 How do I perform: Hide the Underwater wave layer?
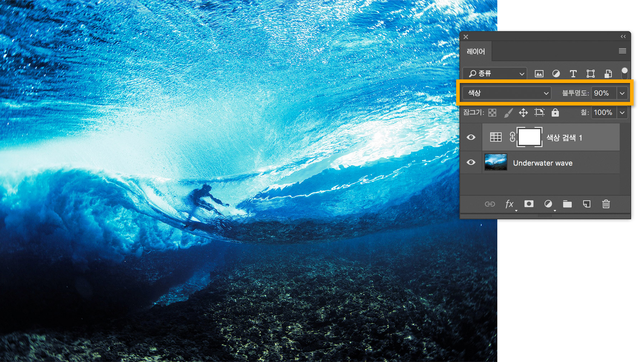click(471, 162)
